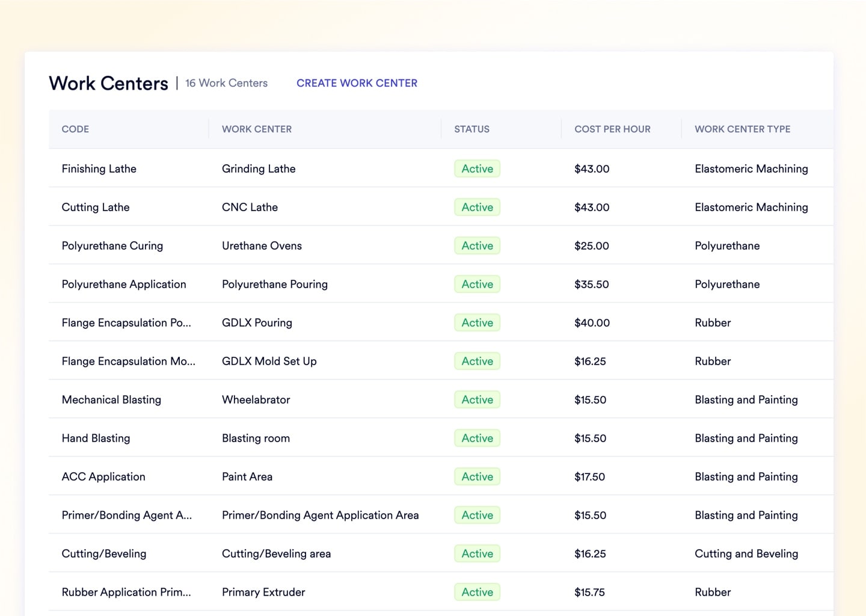Click Primer/Bonding Agent Application Area name
Image resolution: width=866 pixels, height=616 pixels.
point(320,515)
